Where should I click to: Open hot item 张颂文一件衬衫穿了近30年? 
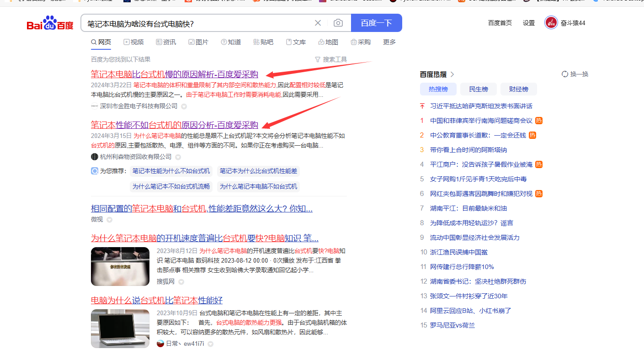click(469, 296)
